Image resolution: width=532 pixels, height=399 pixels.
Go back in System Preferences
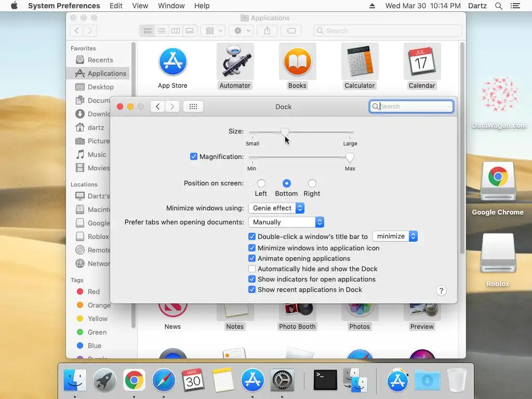158,107
